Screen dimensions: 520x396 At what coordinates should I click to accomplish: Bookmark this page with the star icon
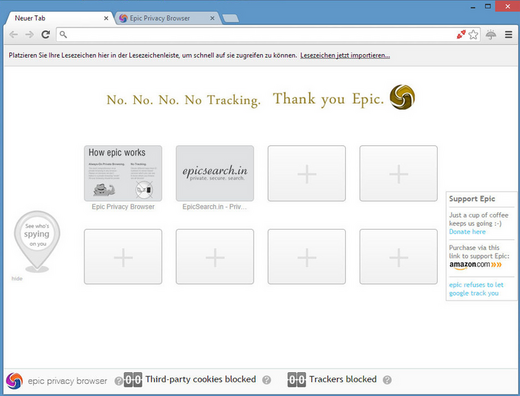[473, 34]
